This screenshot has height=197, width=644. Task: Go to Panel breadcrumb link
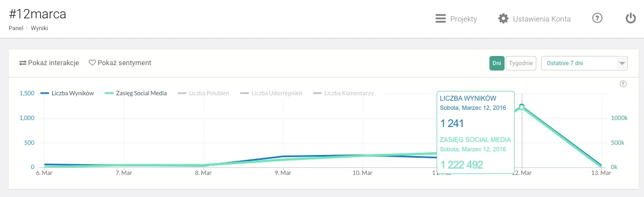[16, 29]
